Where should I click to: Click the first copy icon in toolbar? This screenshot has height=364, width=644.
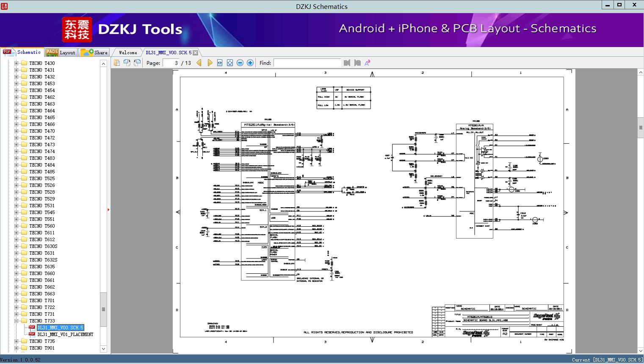coord(117,63)
